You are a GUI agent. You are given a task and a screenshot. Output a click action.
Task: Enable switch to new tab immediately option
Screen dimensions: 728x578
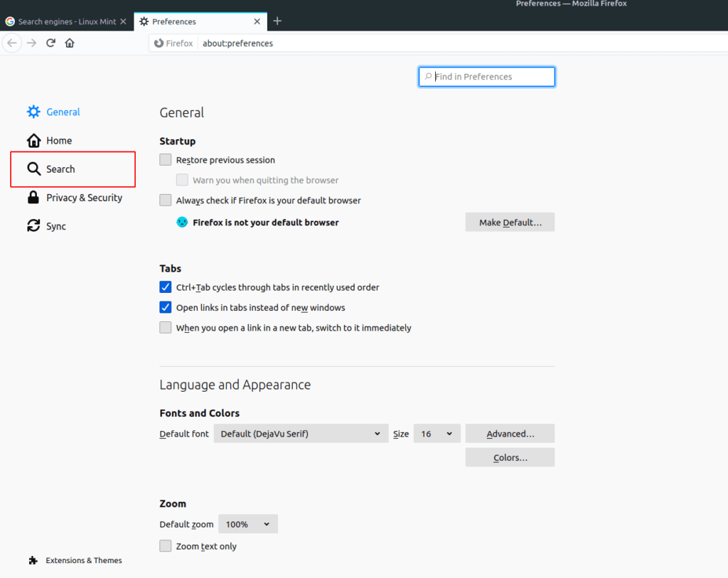[x=165, y=327]
